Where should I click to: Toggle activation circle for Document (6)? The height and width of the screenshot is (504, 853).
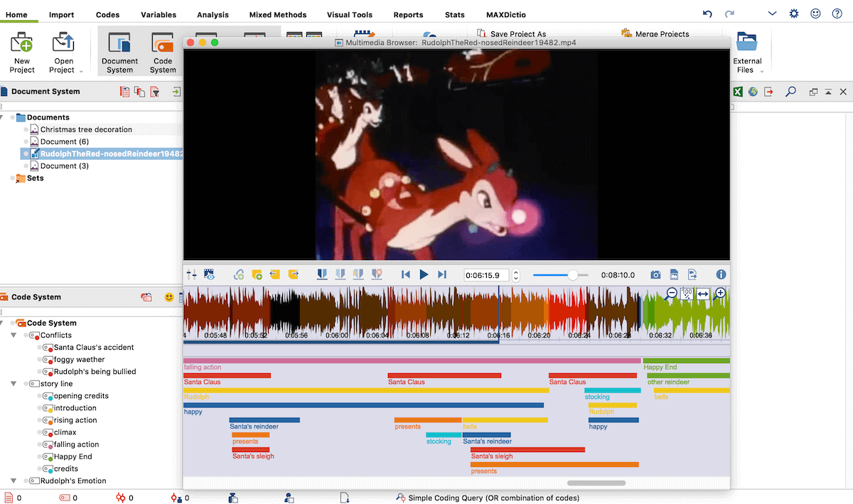click(x=26, y=141)
